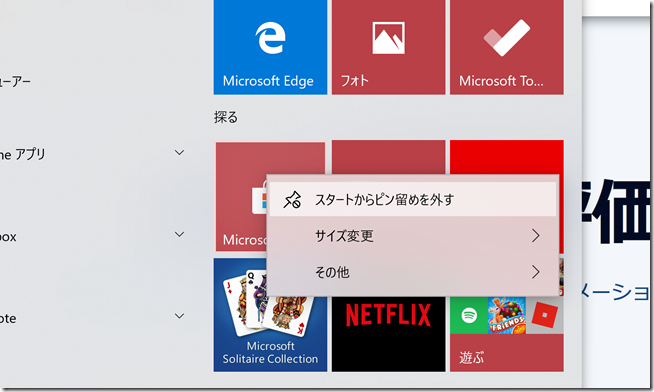Viewport: 654px width, 392px height.
Task: Click the plain tile between Store and red tile
Action: [388, 157]
